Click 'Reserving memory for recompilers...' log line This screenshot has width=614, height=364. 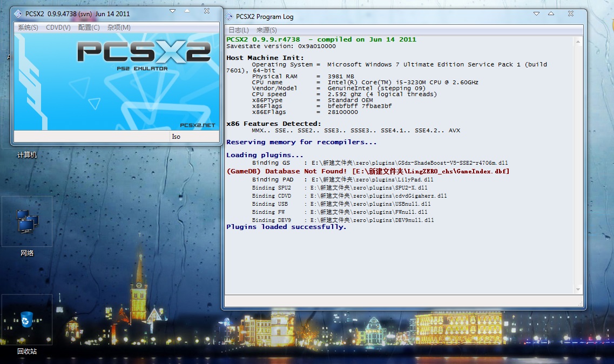pos(301,142)
